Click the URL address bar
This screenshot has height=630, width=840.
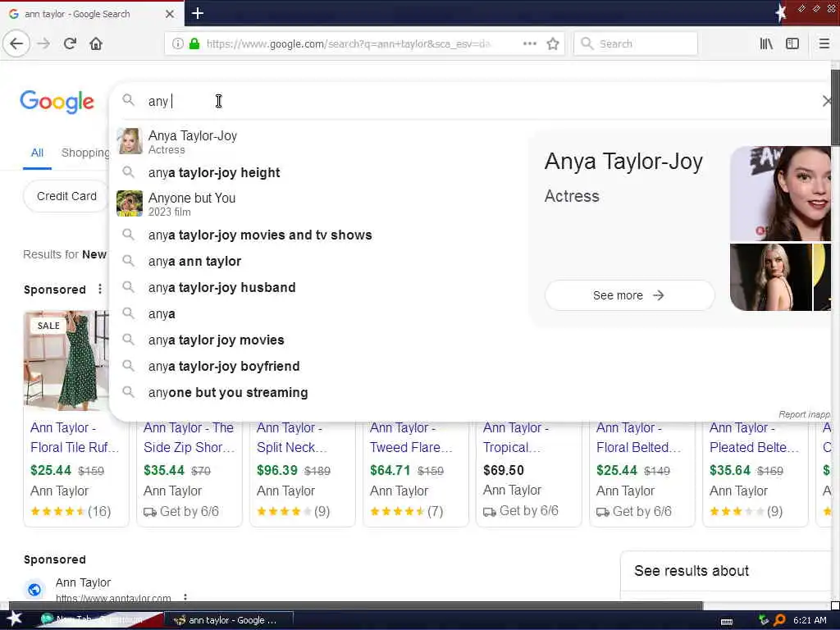tap(348, 43)
